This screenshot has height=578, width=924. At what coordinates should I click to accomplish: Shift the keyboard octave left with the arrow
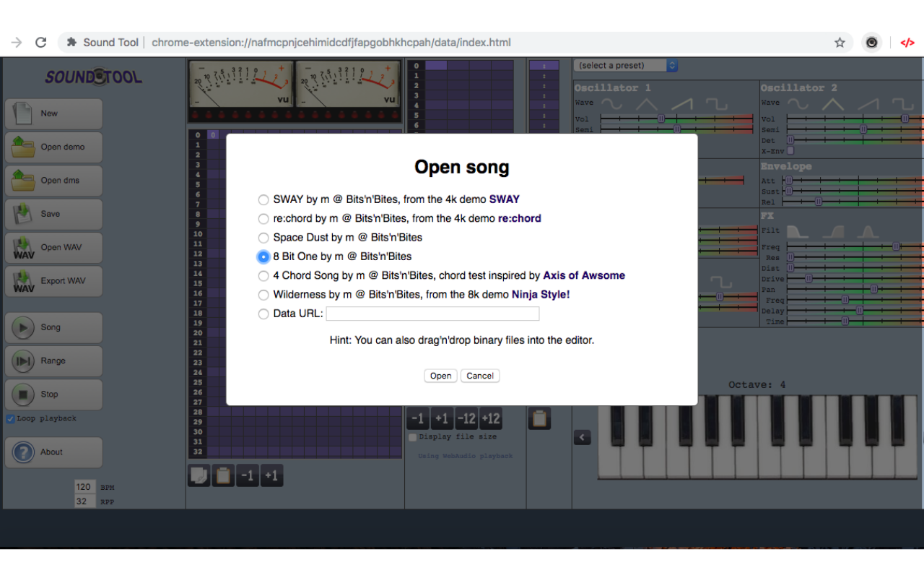(x=583, y=437)
